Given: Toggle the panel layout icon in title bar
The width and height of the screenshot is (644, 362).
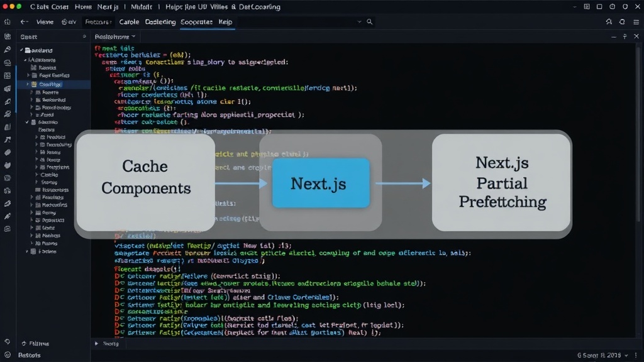Looking at the screenshot, I should point(587,6).
